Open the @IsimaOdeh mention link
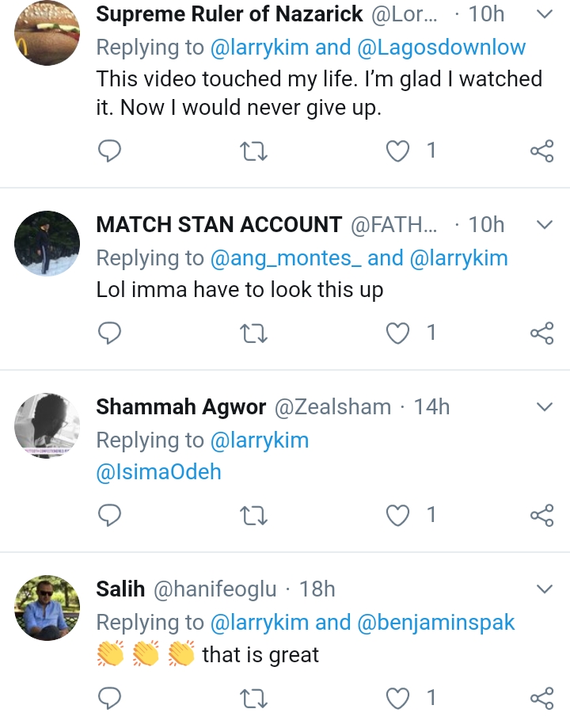 158,473
